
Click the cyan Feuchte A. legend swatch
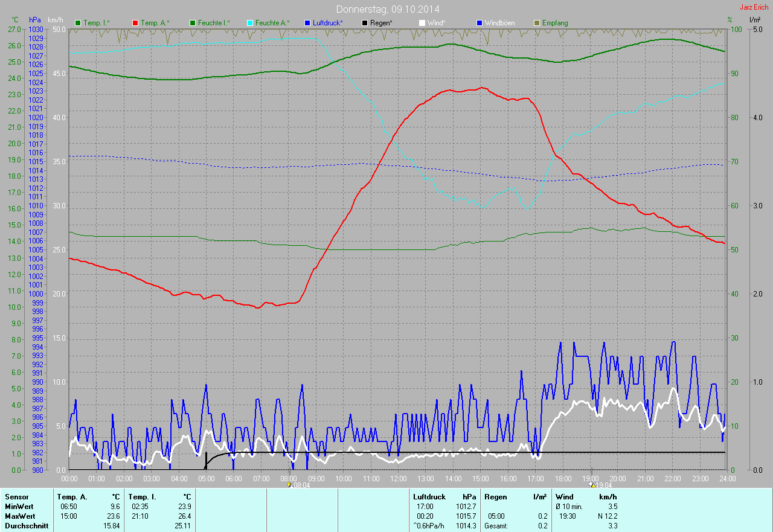(249, 23)
